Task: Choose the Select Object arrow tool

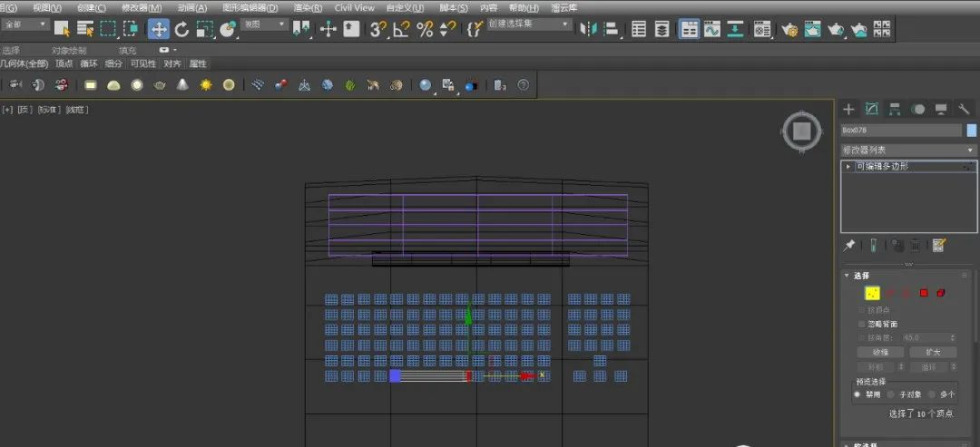Action: tap(62, 29)
